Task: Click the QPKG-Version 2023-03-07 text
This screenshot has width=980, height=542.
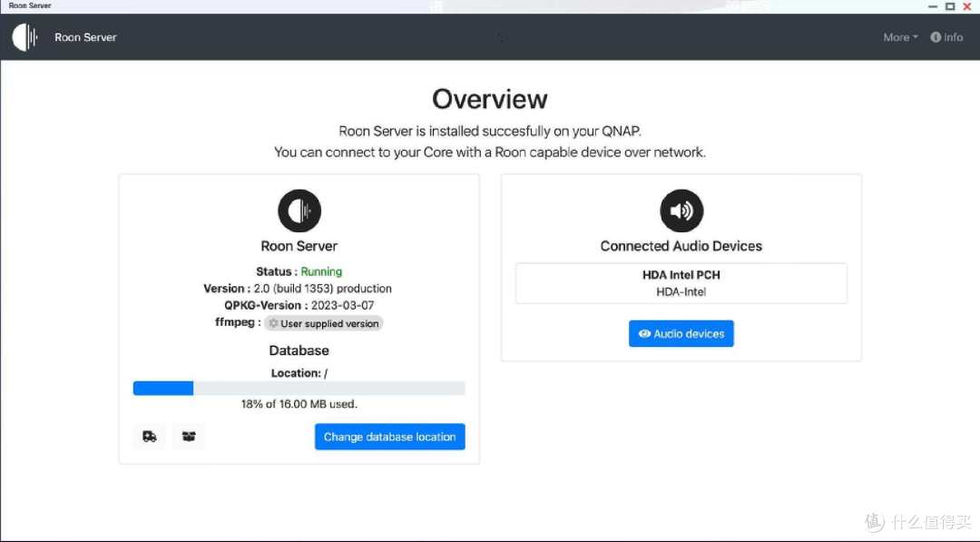Action: (x=299, y=306)
